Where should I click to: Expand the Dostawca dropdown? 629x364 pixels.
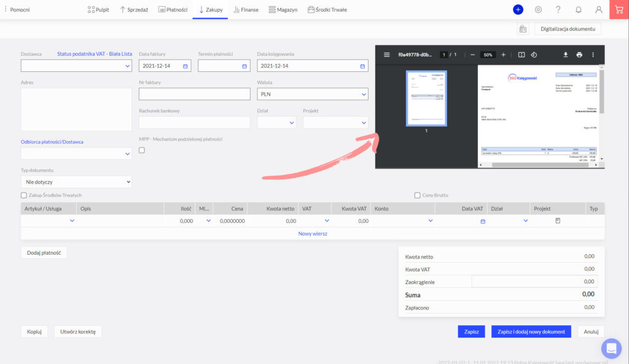click(127, 66)
